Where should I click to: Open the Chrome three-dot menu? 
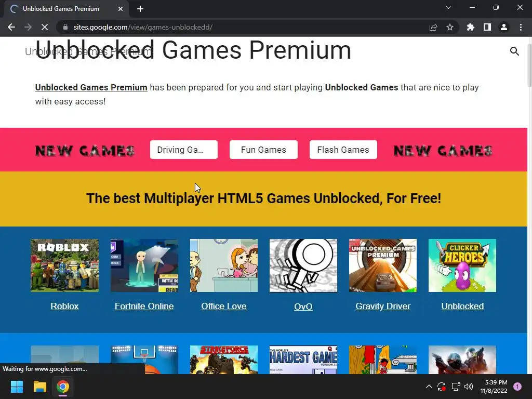(x=521, y=27)
